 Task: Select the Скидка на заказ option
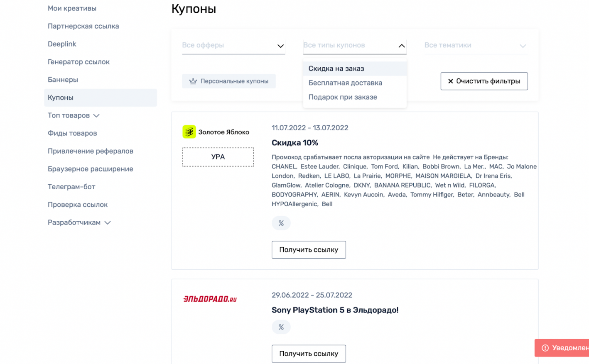355,68
